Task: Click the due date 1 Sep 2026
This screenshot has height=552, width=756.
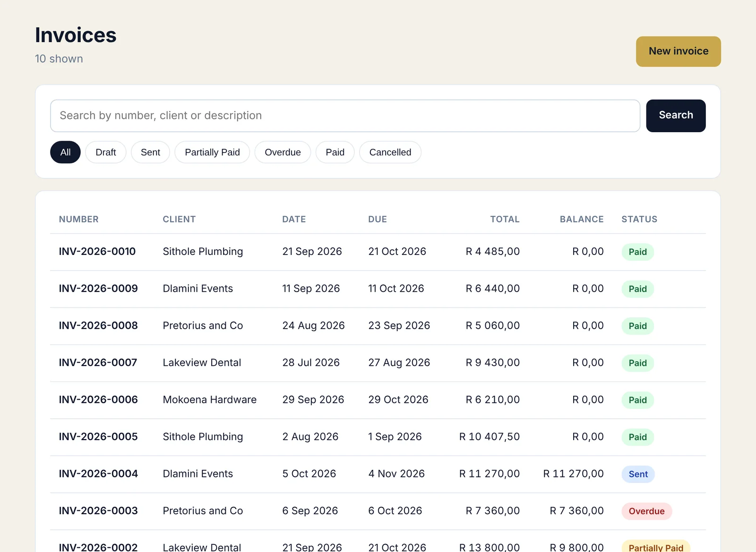Action: pyautogui.click(x=395, y=437)
